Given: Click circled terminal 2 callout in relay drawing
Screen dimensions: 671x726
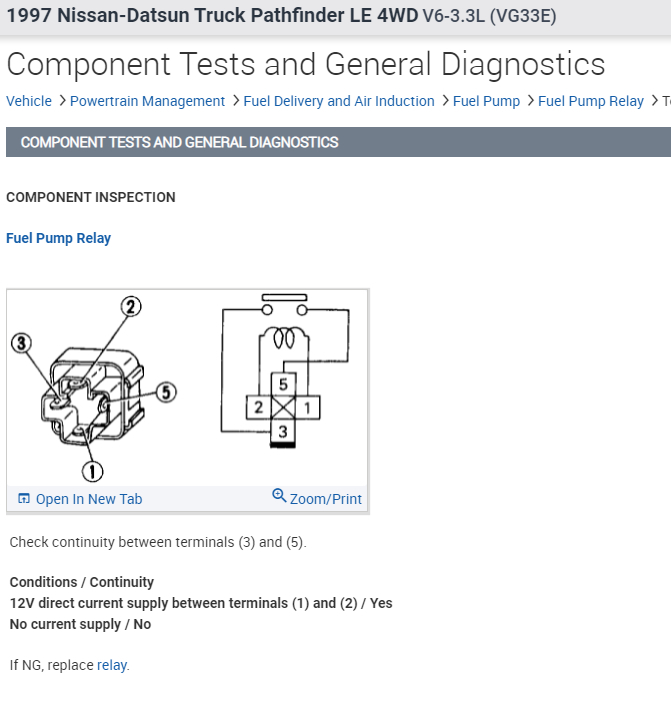Looking at the screenshot, I should (x=131, y=307).
